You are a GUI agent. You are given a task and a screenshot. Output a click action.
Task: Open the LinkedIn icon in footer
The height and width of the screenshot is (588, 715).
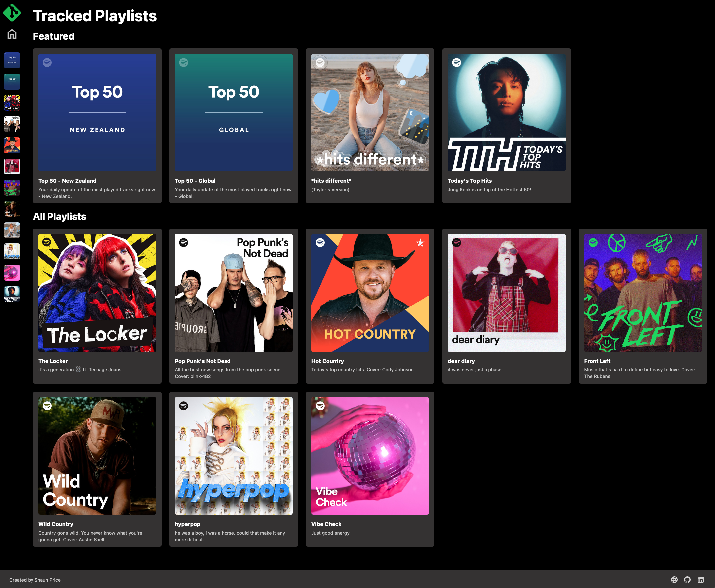(700, 579)
